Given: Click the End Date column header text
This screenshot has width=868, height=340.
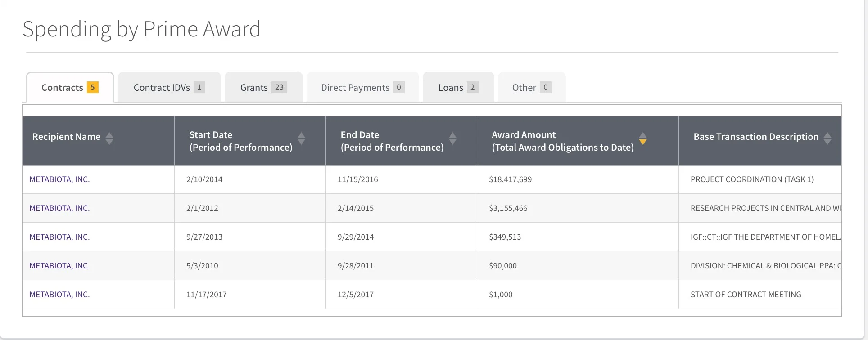Looking at the screenshot, I should click(x=392, y=141).
